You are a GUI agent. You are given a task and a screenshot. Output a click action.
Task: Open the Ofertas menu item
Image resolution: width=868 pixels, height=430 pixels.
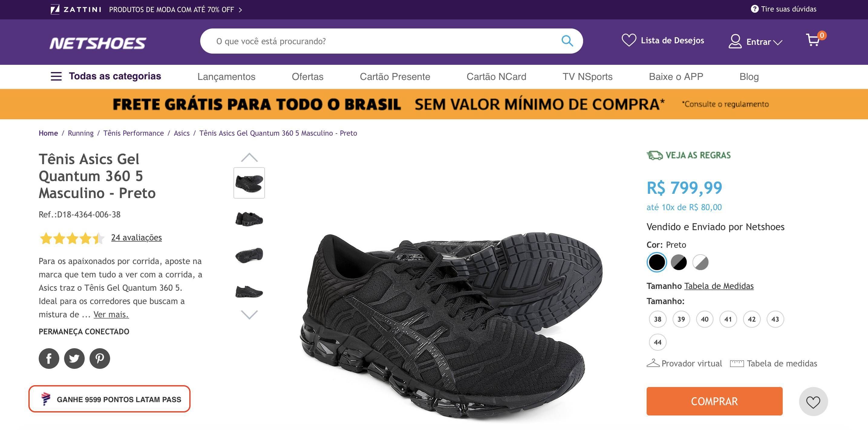pos(307,77)
